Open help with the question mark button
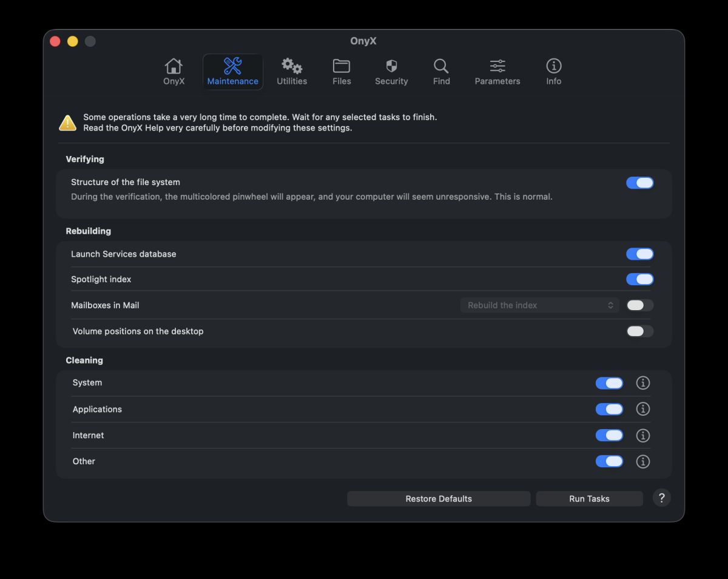The height and width of the screenshot is (579, 728). [x=662, y=498]
